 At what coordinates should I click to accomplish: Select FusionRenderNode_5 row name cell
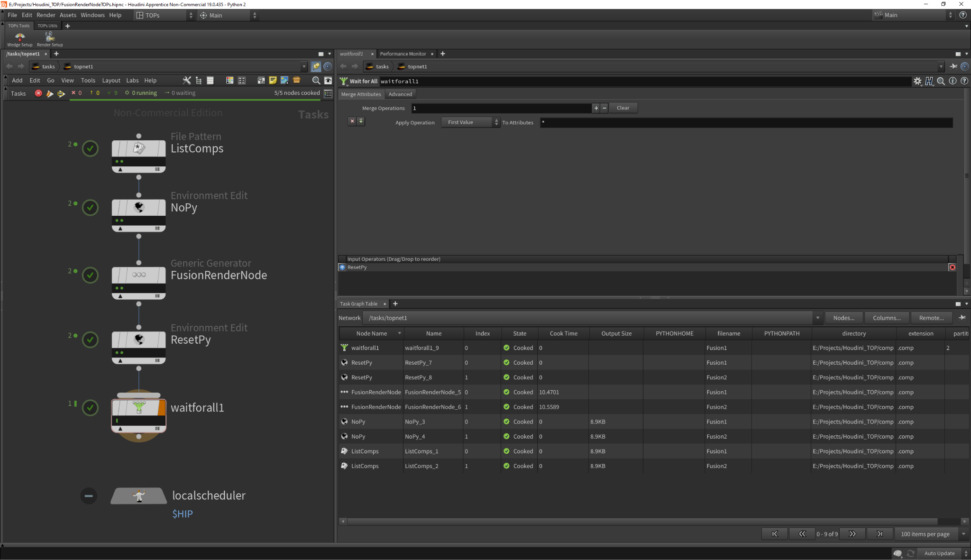point(433,392)
